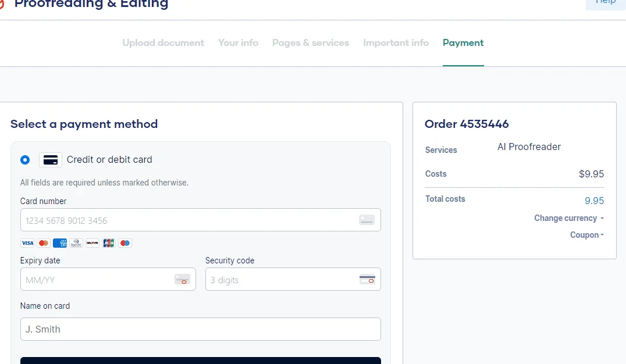Click the Maestro card logo
626x364 pixels.
(x=125, y=243)
